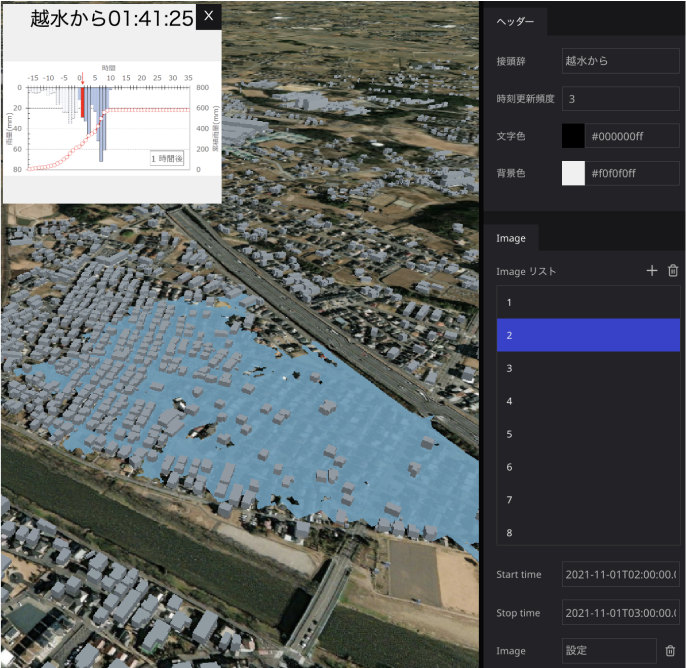Edit the Stop time field
Image resolution: width=686 pixels, height=668 pixels.
tap(620, 612)
